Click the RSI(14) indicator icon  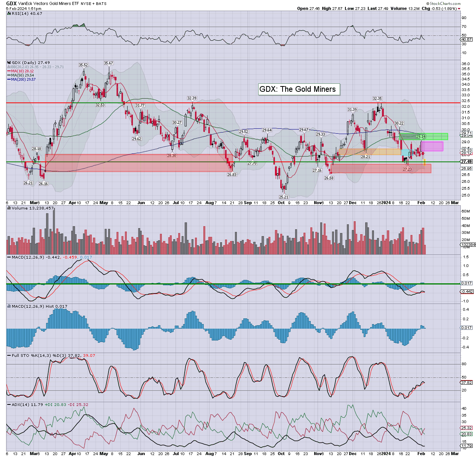[x=9, y=13]
